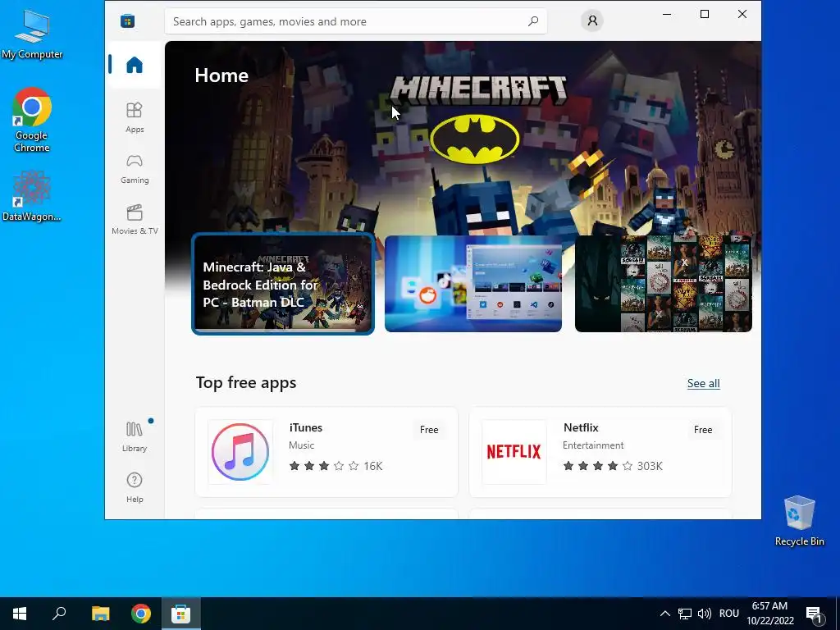Go to the Gaming section
The height and width of the screenshot is (630, 840).
coord(135,169)
